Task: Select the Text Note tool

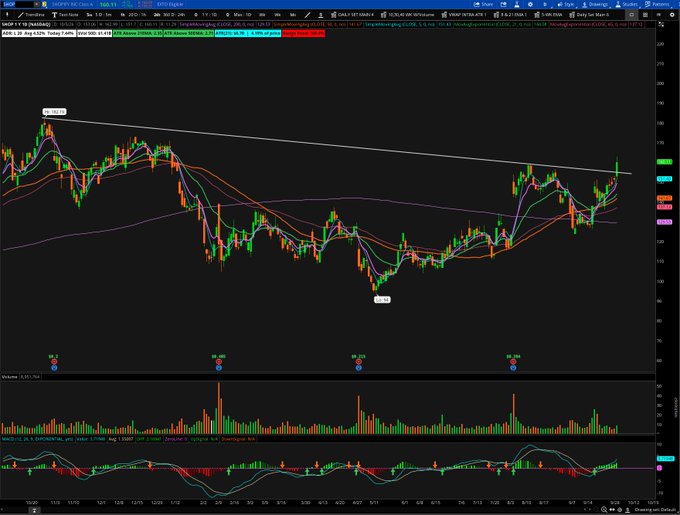Action: click(65, 15)
